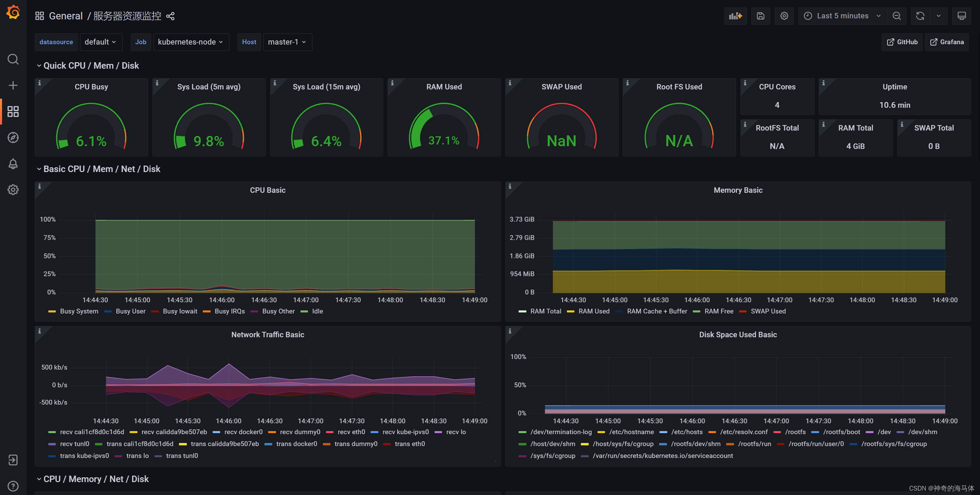Open the search icon in sidebar
The height and width of the screenshot is (495, 980).
point(13,59)
